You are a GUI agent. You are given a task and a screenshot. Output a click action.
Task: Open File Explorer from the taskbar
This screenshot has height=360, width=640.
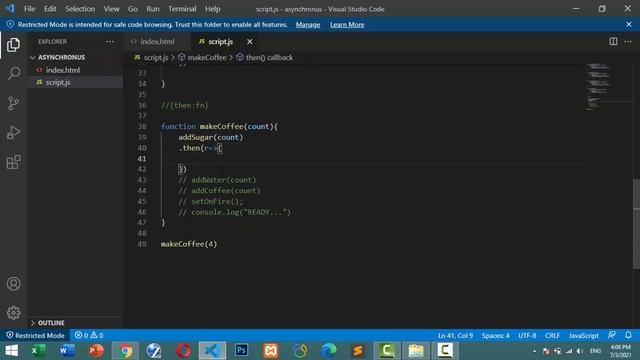pyautogui.click(x=416, y=351)
